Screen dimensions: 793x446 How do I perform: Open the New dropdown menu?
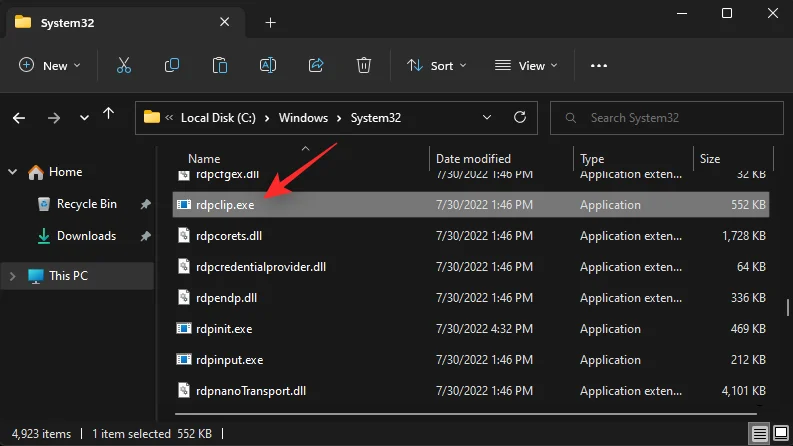click(x=50, y=66)
